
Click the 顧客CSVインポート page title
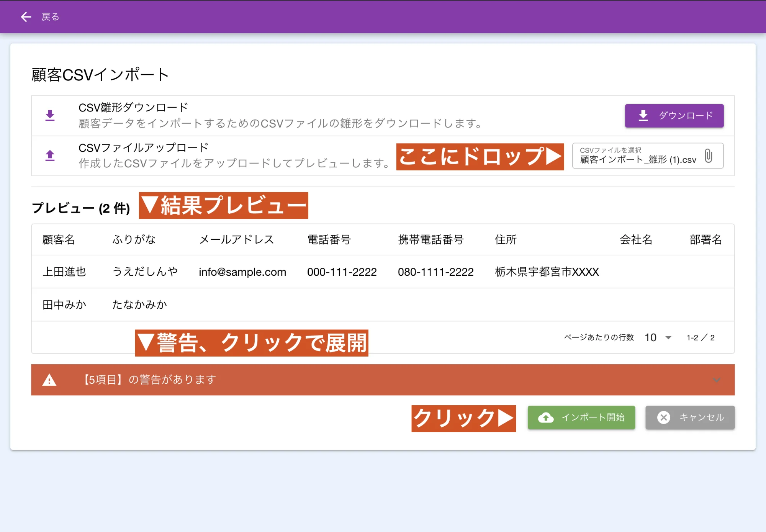tap(100, 74)
